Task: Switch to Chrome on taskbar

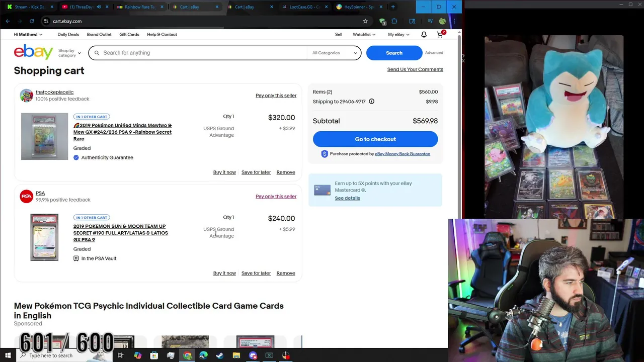Action: click(187, 355)
